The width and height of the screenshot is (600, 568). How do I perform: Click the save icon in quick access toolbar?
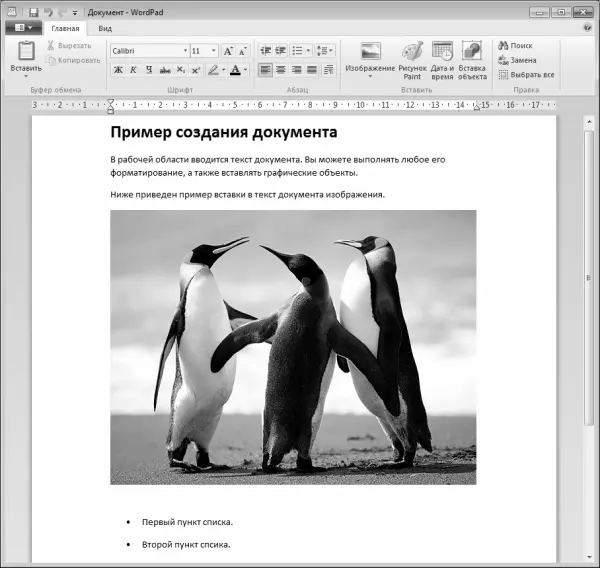pos(33,12)
